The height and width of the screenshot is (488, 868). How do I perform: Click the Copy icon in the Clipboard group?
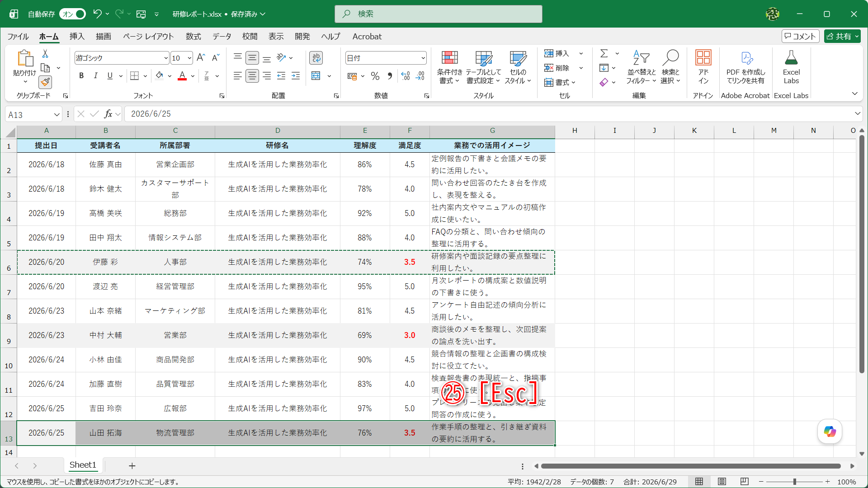pyautogui.click(x=45, y=68)
